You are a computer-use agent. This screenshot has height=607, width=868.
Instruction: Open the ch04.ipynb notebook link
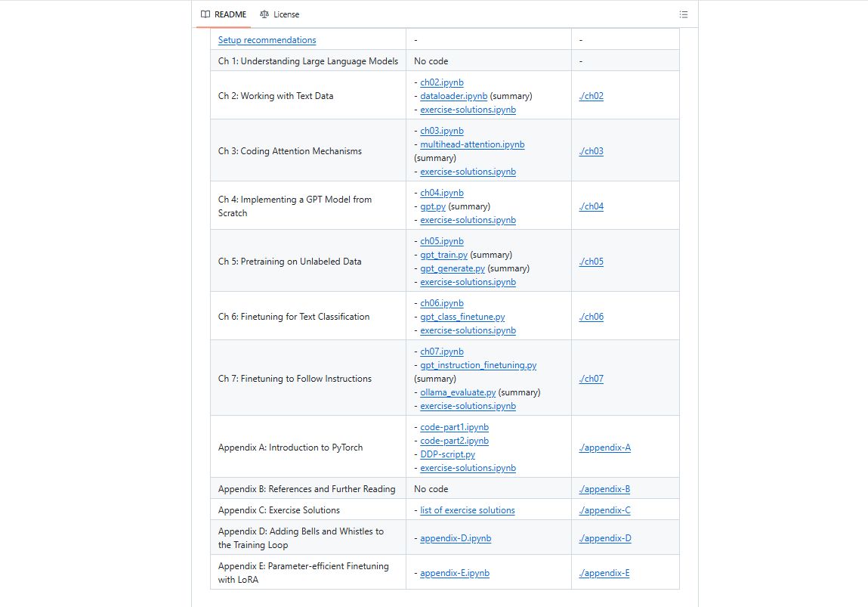pyautogui.click(x=442, y=193)
